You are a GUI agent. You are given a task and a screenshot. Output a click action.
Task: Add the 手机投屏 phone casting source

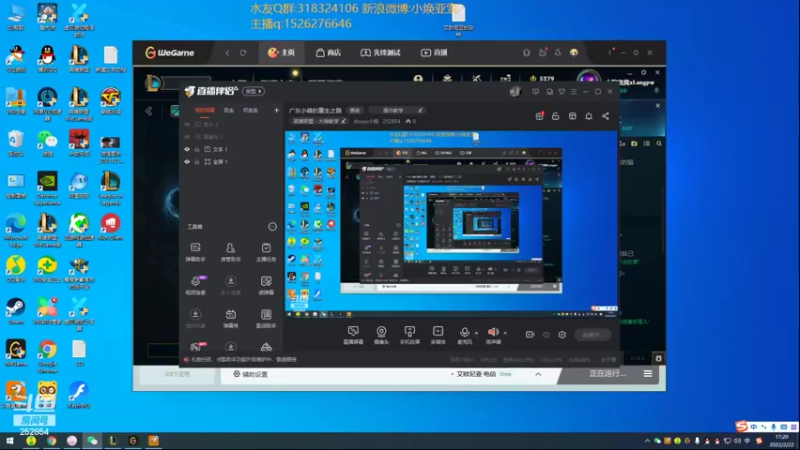410,335
